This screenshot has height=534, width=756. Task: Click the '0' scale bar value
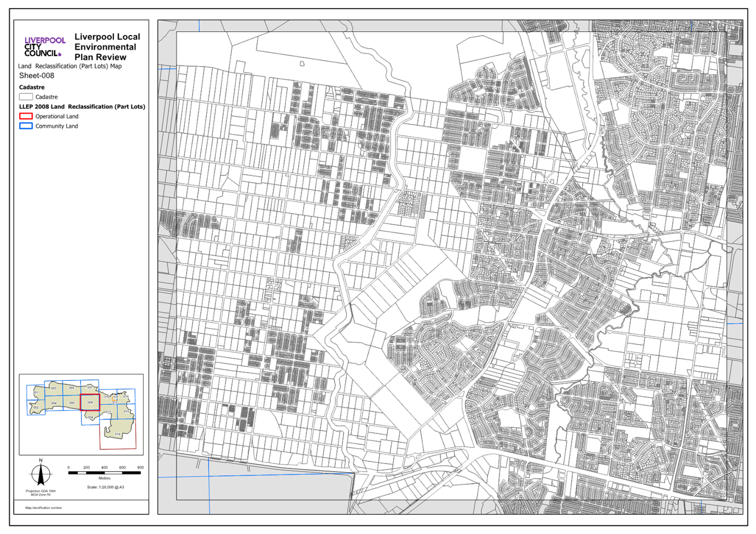(68, 467)
